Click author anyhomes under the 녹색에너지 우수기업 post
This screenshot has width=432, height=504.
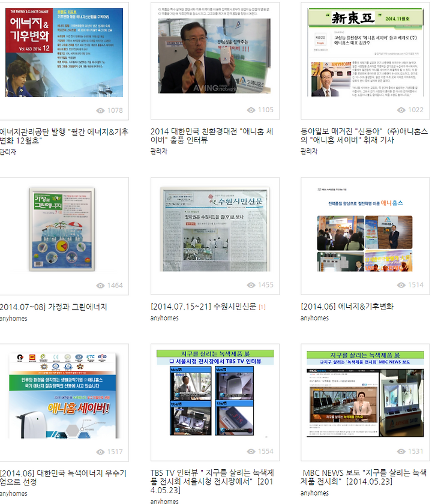pyautogui.click(x=13, y=494)
